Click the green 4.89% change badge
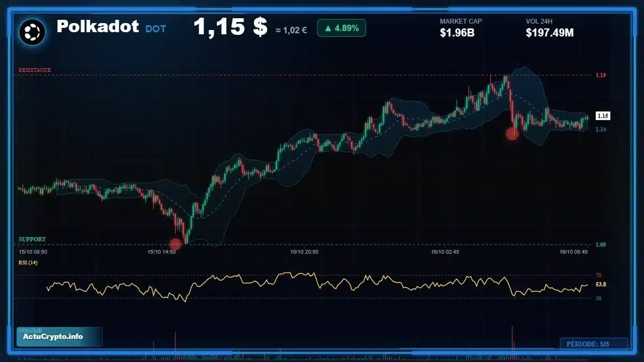 341,28
